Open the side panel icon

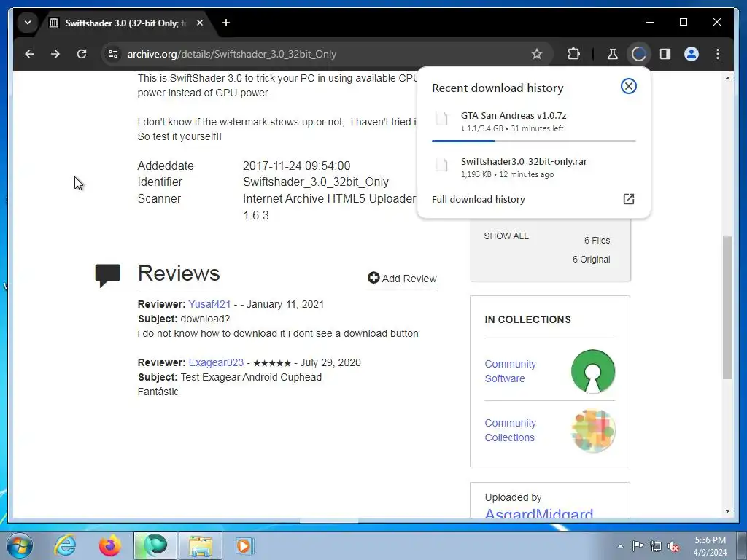coord(665,54)
